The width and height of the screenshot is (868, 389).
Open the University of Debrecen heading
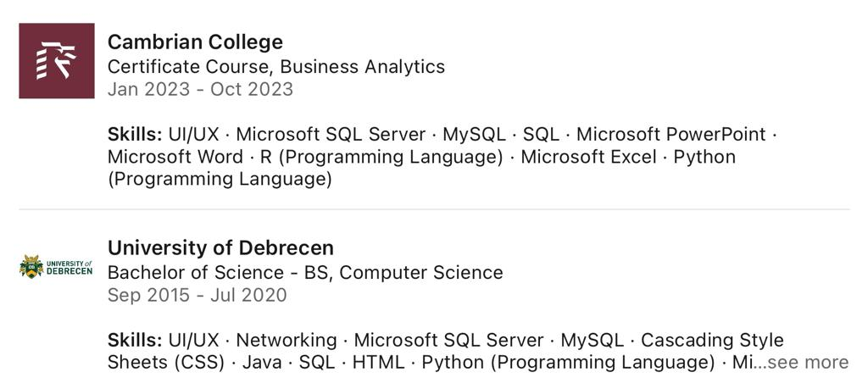pos(220,248)
